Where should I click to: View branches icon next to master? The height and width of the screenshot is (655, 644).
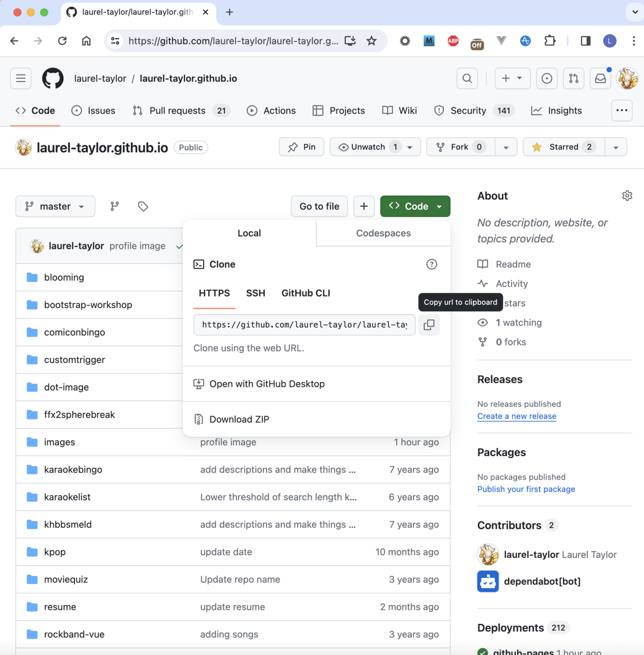(x=114, y=206)
